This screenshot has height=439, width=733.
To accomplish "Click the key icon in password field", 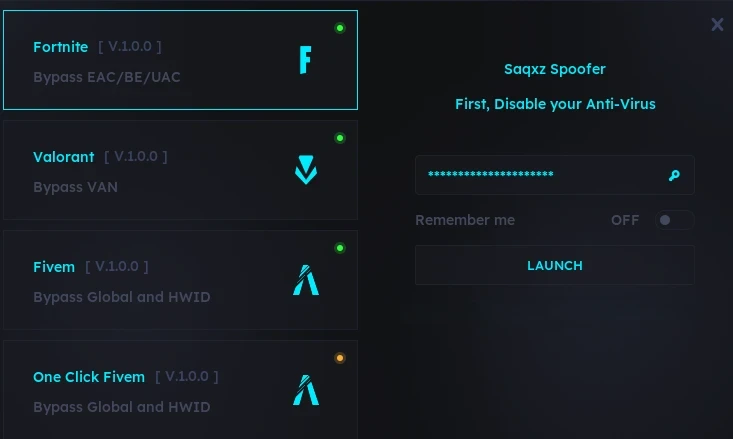I will (675, 176).
